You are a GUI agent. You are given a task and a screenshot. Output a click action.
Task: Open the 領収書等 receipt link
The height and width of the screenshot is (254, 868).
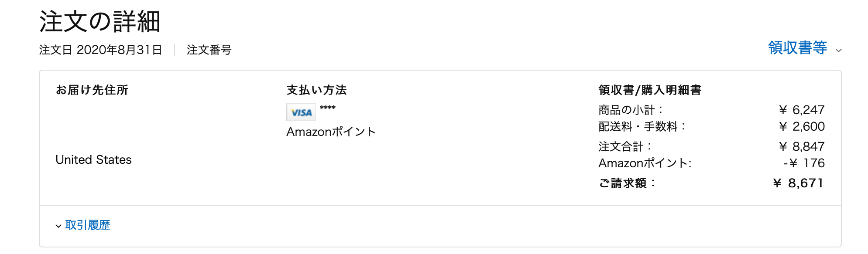797,47
